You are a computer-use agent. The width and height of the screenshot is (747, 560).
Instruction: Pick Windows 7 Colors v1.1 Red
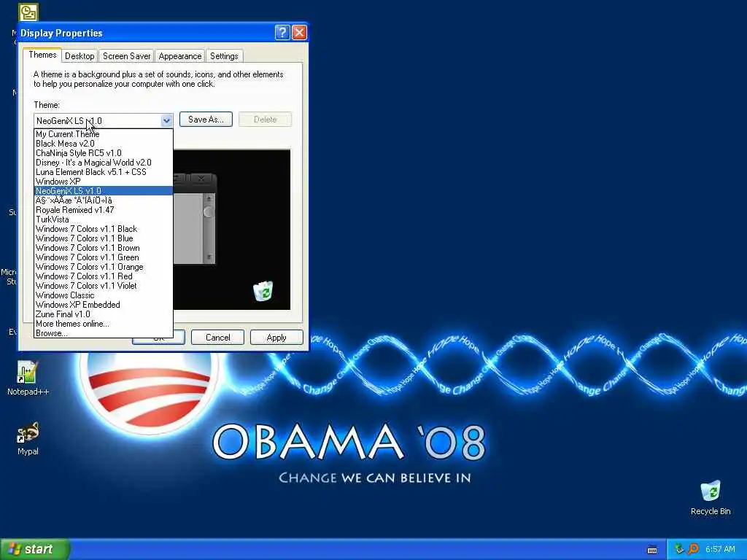pos(104,276)
